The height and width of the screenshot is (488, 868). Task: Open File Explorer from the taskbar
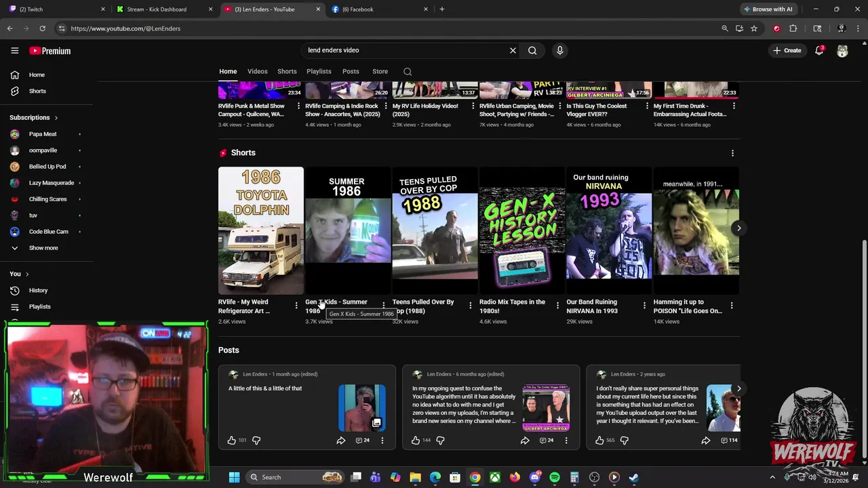pos(416,477)
